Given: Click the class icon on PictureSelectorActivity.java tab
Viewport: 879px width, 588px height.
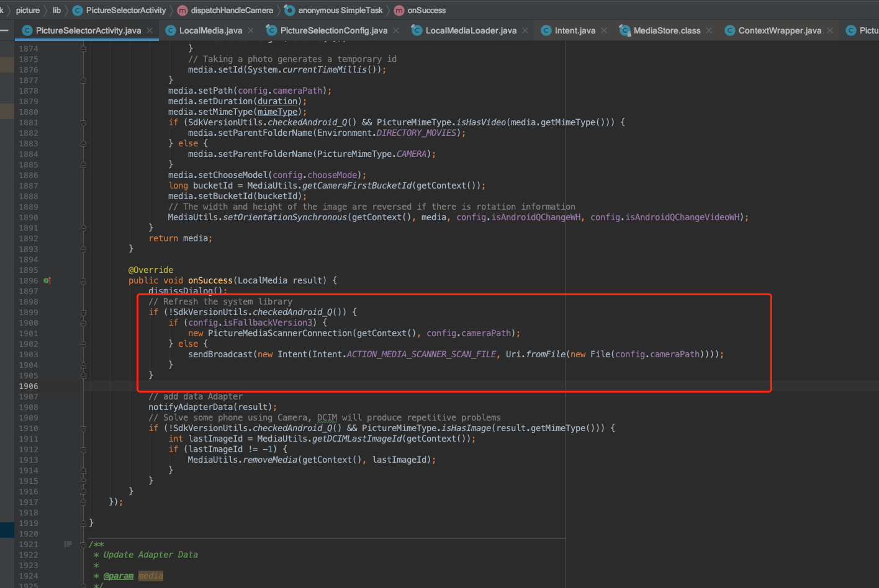Looking at the screenshot, I should point(27,29).
